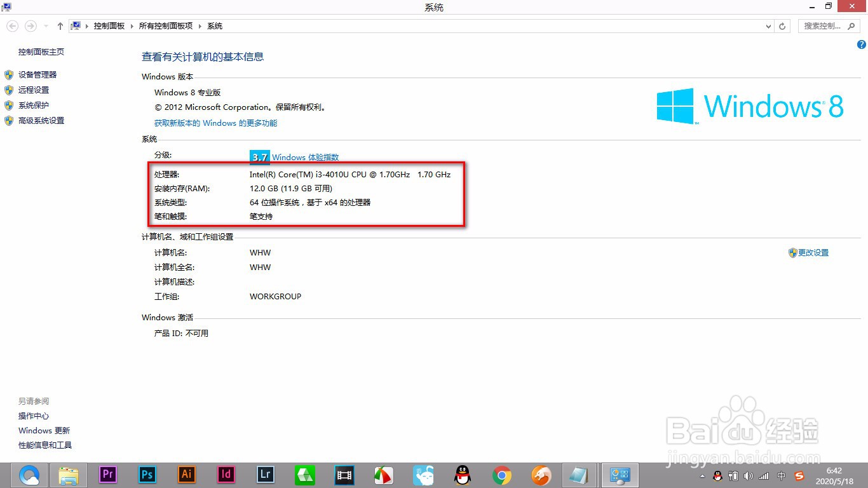Go up one level with the Up arrow

[x=60, y=26]
